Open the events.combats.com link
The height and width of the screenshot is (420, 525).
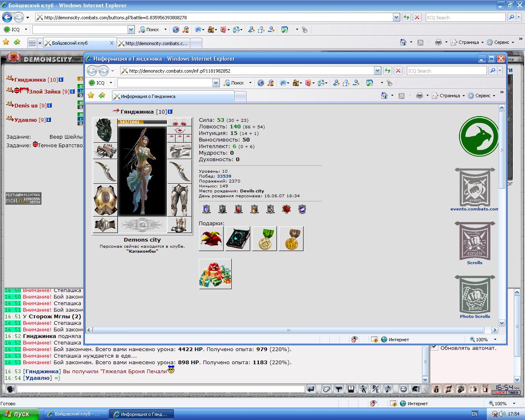point(475,209)
